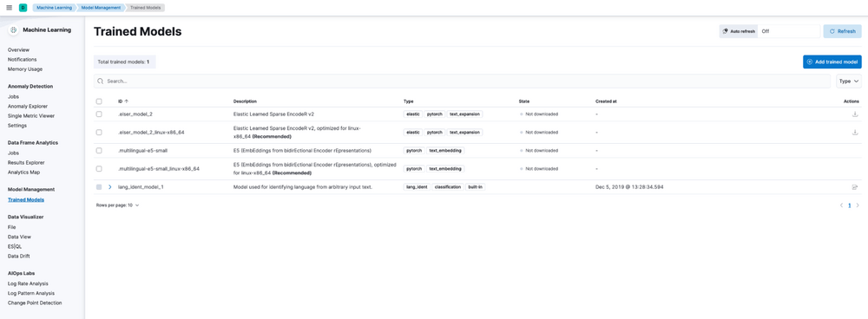
Task: Click the Trained Models breadcrumb
Action: (x=146, y=8)
